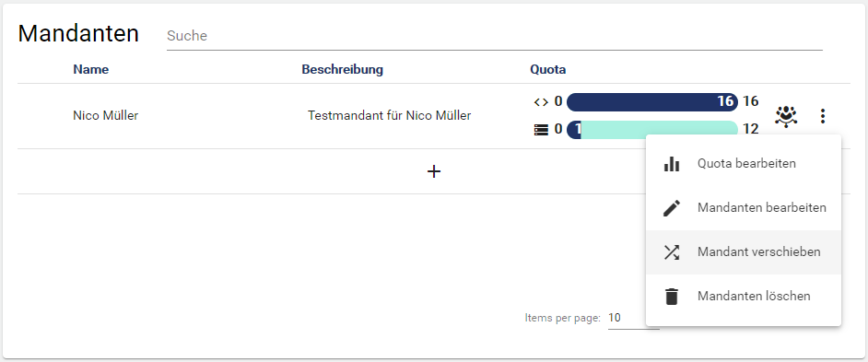Screen dimensions: 868x362
Task: Sort by the Name column header
Action: [x=91, y=70]
